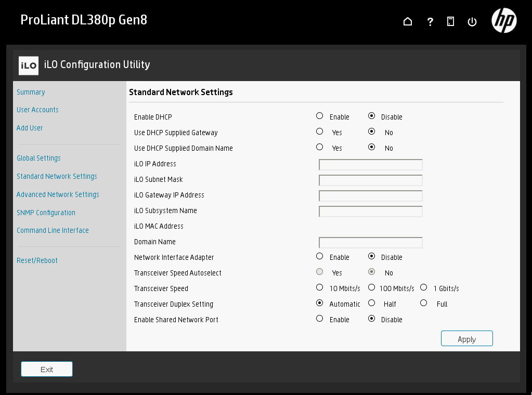Select 10 Mbits/s transceiver speed

point(319,287)
